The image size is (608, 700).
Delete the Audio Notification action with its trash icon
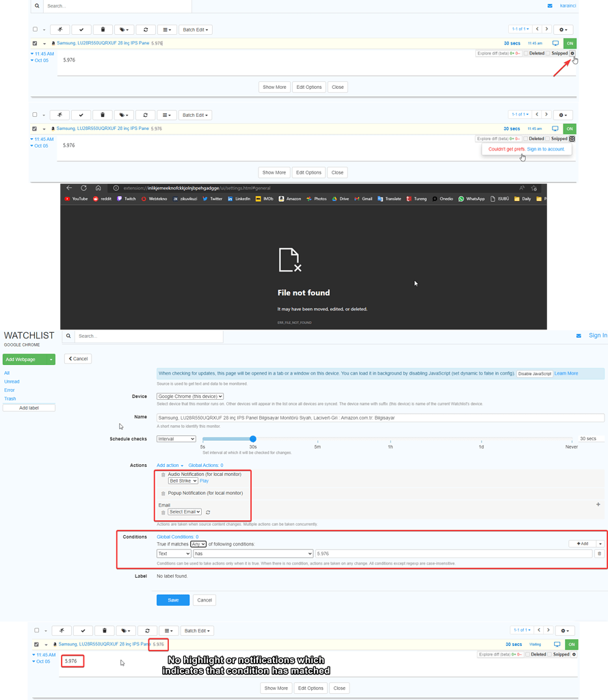[x=163, y=474]
